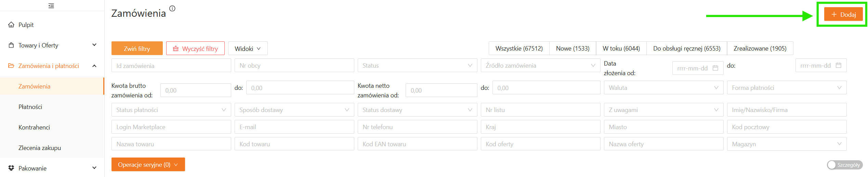Click the Id zamówienia input field

[171, 65]
